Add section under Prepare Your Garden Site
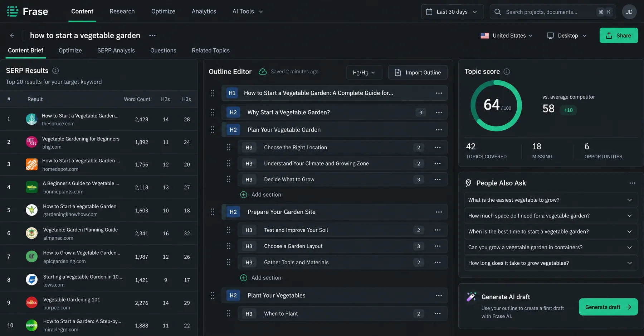The image size is (644, 336). 261,278
